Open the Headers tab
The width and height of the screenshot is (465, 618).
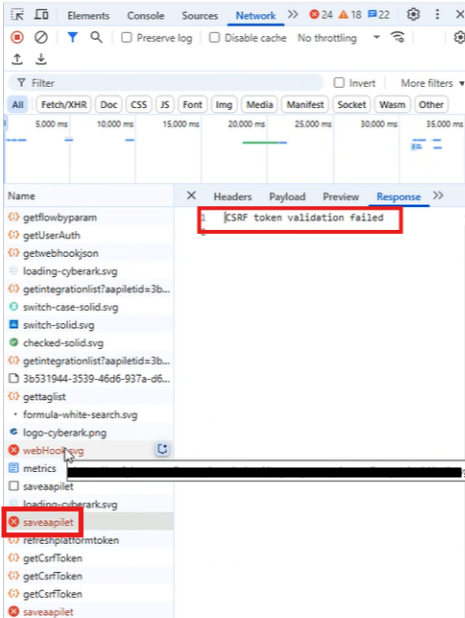tap(232, 196)
